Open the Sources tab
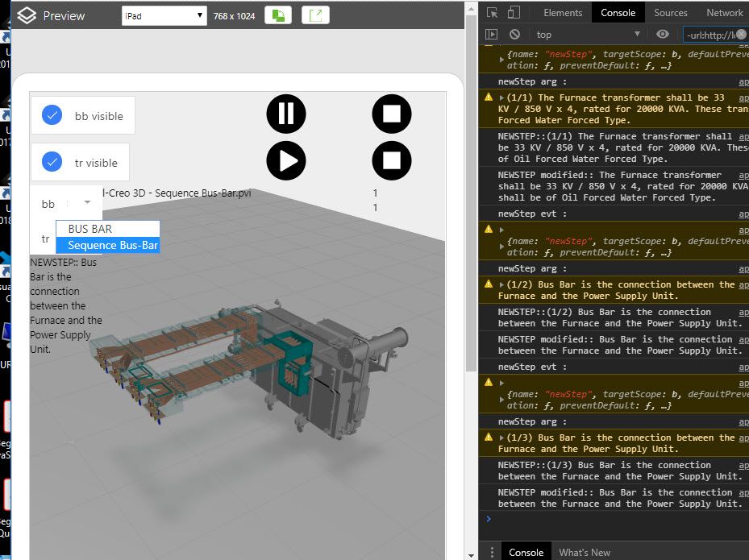Viewport: 749px width, 560px height. pyautogui.click(x=670, y=13)
